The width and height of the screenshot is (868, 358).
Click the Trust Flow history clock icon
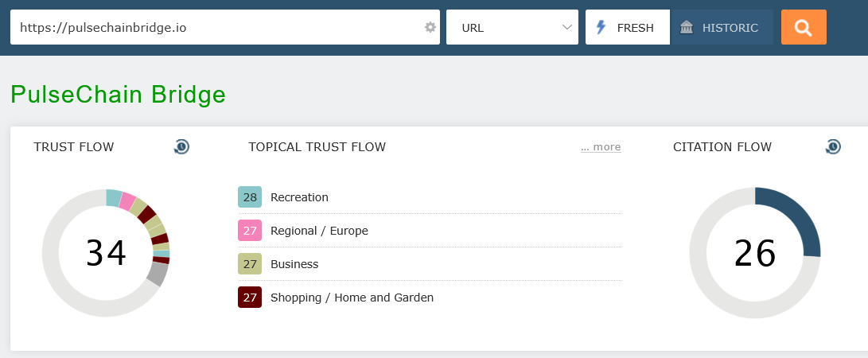(181, 146)
